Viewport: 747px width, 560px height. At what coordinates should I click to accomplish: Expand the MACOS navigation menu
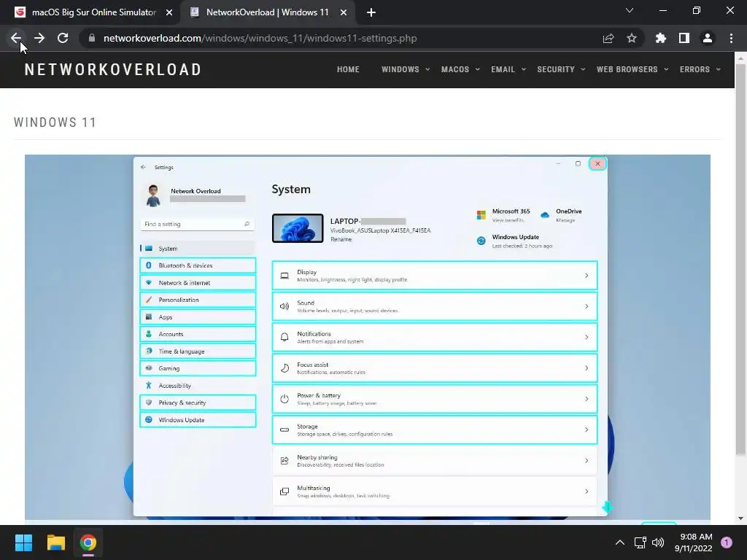[x=460, y=69]
